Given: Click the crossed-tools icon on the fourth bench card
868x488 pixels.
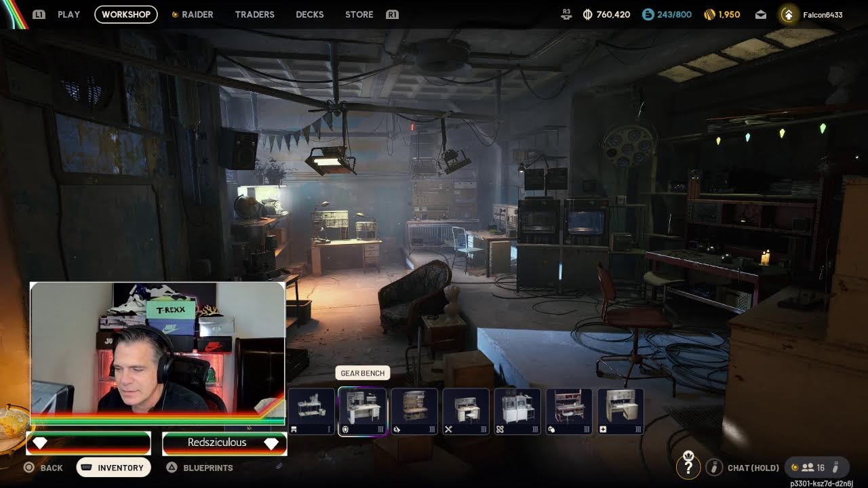Looking at the screenshot, I should pyautogui.click(x=448, y=429).
